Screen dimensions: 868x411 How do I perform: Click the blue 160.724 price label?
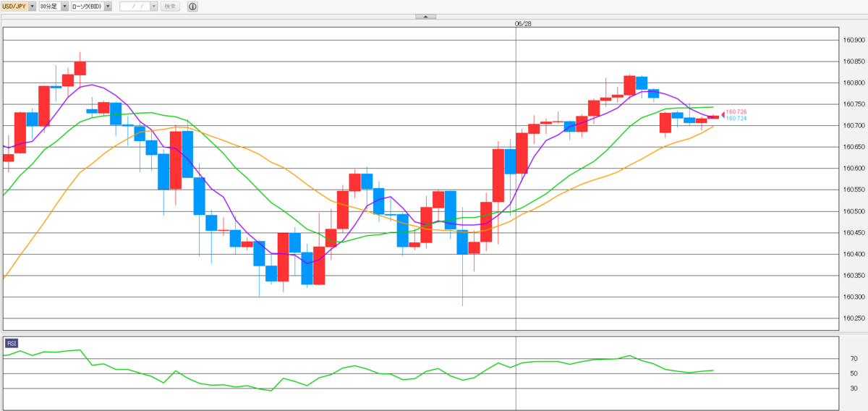pyautogui.click(x=736, y=118)
